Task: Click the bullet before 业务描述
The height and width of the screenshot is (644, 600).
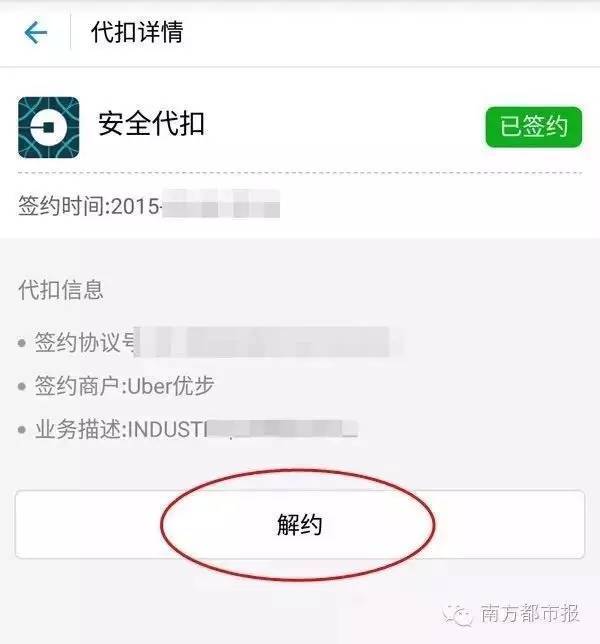Action: pos(22,430)
